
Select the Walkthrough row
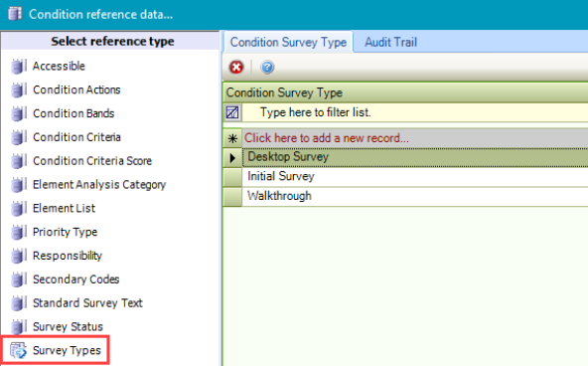(415, 196)
